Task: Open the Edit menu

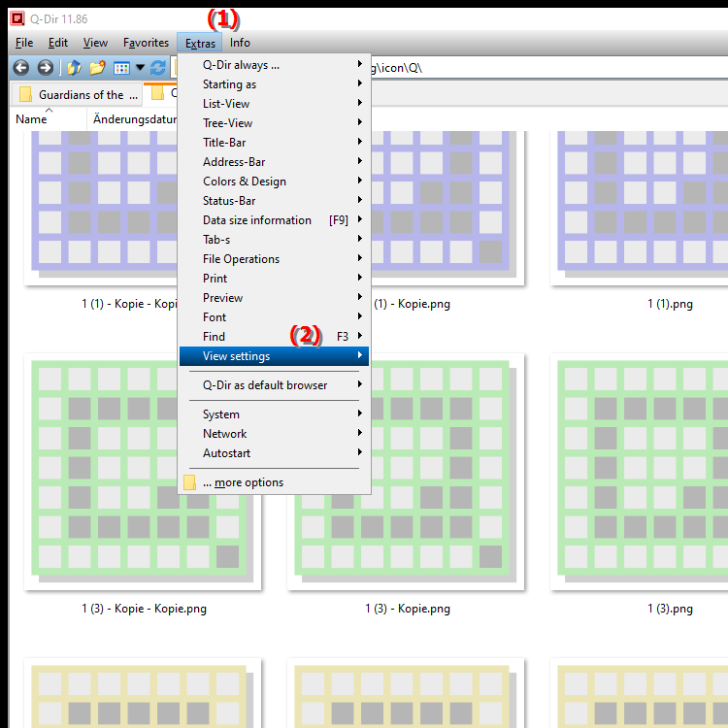Action: tap(58, 43)
